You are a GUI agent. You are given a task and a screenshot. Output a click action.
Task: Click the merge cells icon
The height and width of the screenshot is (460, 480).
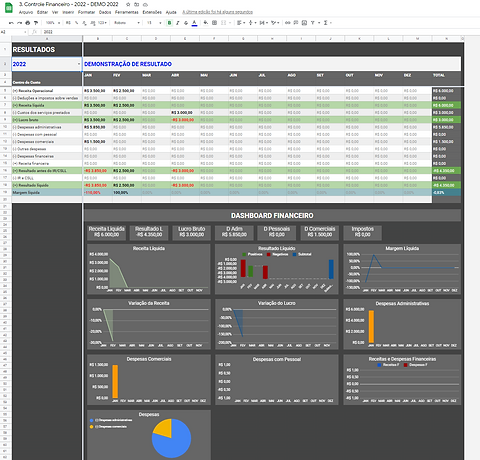click(x=223, y=23)
